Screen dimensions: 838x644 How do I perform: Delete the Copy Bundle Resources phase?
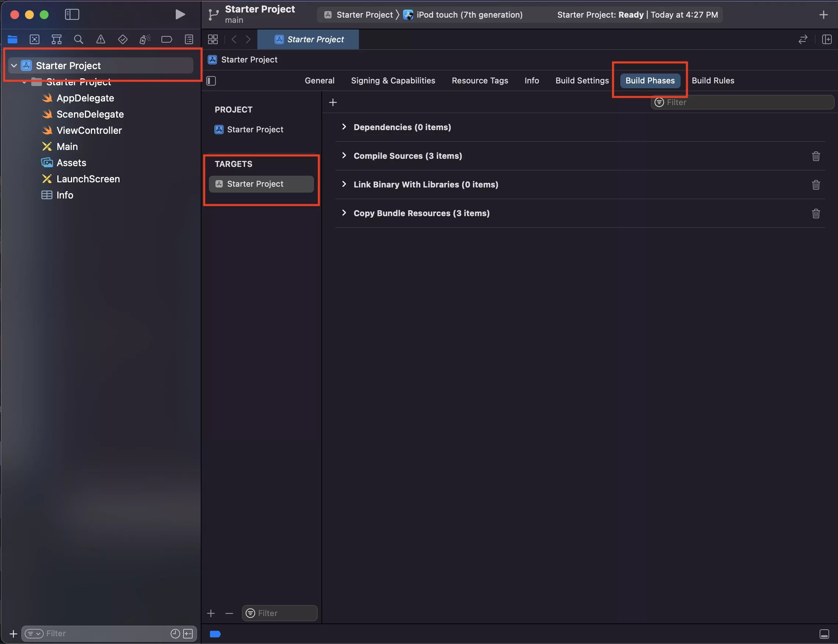point(816,214)
